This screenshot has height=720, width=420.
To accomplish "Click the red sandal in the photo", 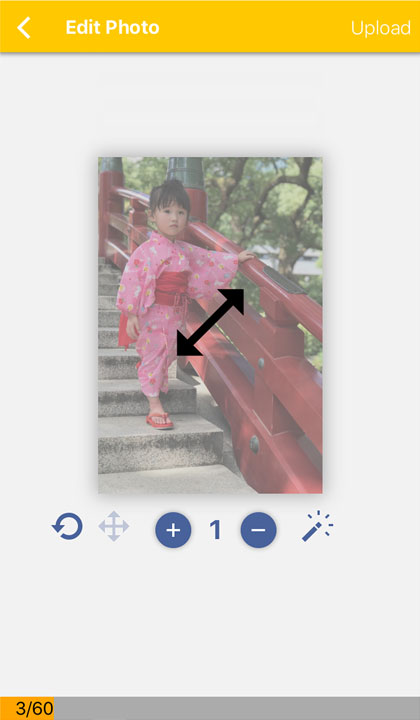I will tap(160, 420).
